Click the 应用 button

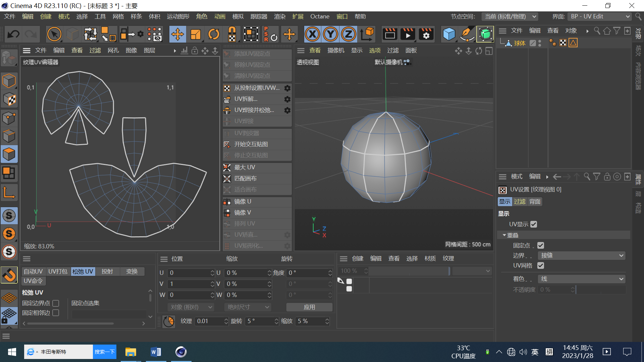point(309,307)
